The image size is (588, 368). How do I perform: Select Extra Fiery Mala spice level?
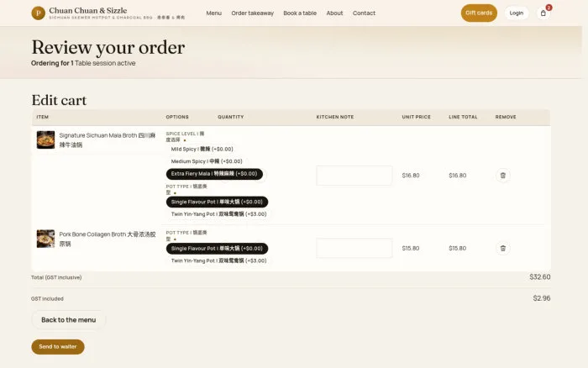(x=214, y=174)
